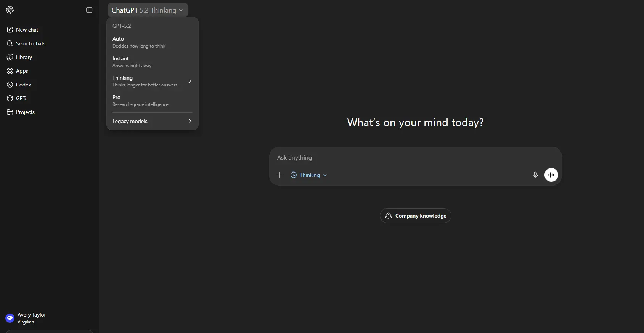This screenshot has height=333, width=644.
Task: Open the Thinking dropdown in composer
Action: [308, 175]
